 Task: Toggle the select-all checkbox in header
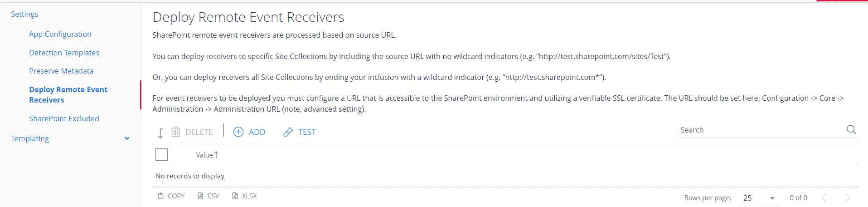161,155
